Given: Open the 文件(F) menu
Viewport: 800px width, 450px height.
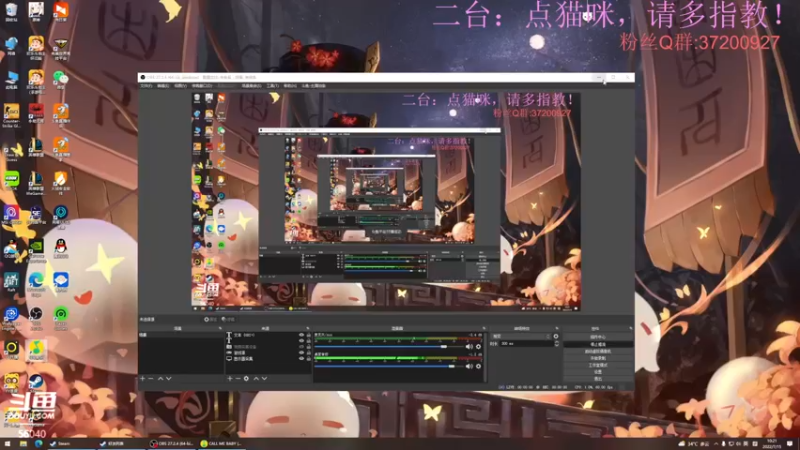Looking at the screenshot, I should coord(146,86).
